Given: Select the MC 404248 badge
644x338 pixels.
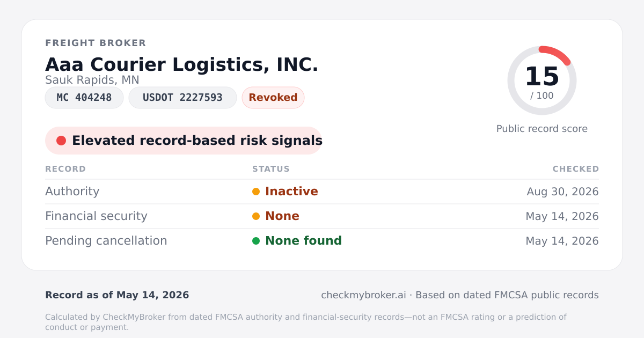Looking at the screenshot, I should point(84,98).
